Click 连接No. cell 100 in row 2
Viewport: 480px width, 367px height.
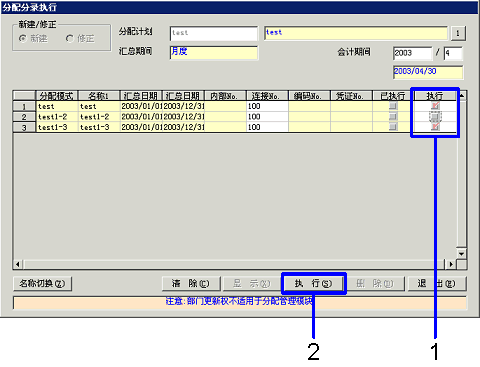[x=267, y=117]
